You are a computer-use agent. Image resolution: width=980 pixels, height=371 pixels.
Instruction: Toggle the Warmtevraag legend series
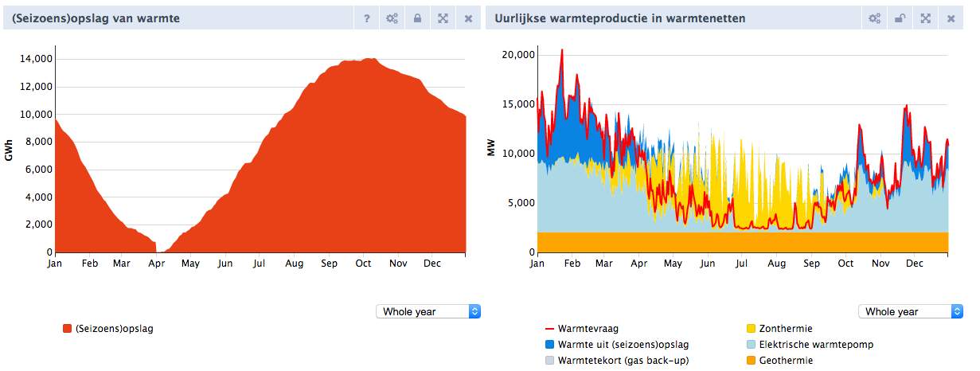coord(580,328)
